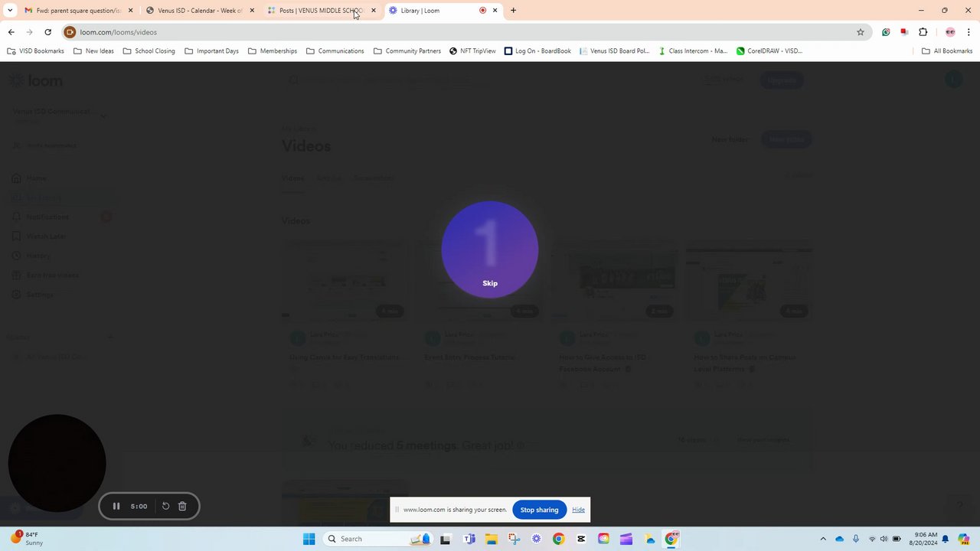This screenshot has width=980, height=551.
Task: Open the Extensions puzzle menu
Action: coord(923,32)
